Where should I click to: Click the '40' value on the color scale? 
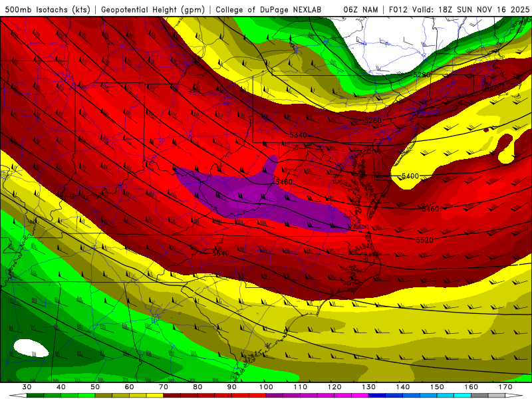(x=61, y=387)
